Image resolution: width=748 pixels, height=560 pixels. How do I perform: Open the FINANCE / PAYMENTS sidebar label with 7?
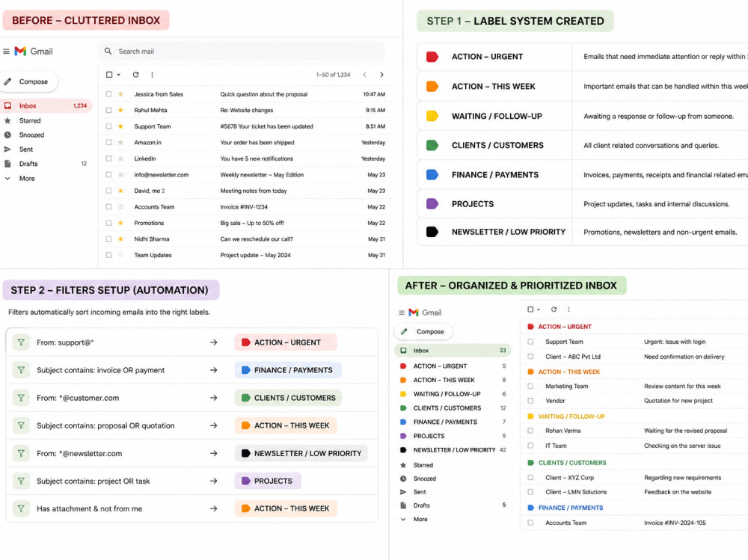pos(453,422)
